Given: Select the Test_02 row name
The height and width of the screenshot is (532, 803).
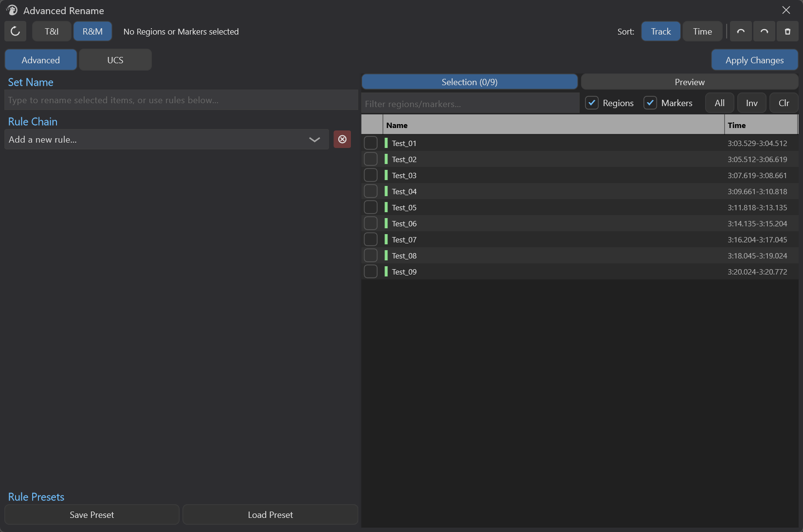Looking at the screenshot, I should tap(404, 159).
